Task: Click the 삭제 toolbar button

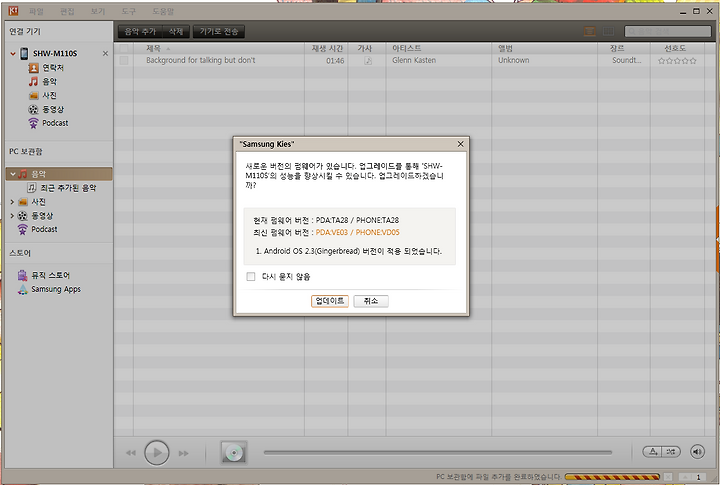Action: (176, 31)
